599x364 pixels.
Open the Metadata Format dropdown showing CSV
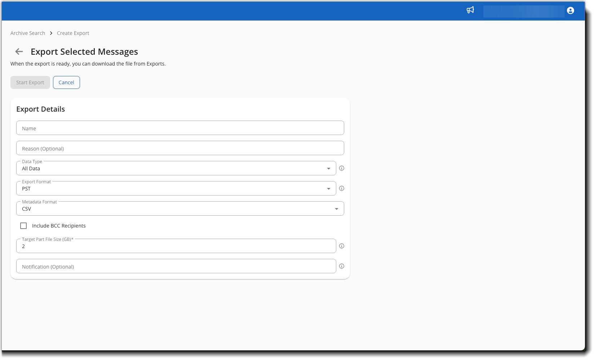pos(180,208)
